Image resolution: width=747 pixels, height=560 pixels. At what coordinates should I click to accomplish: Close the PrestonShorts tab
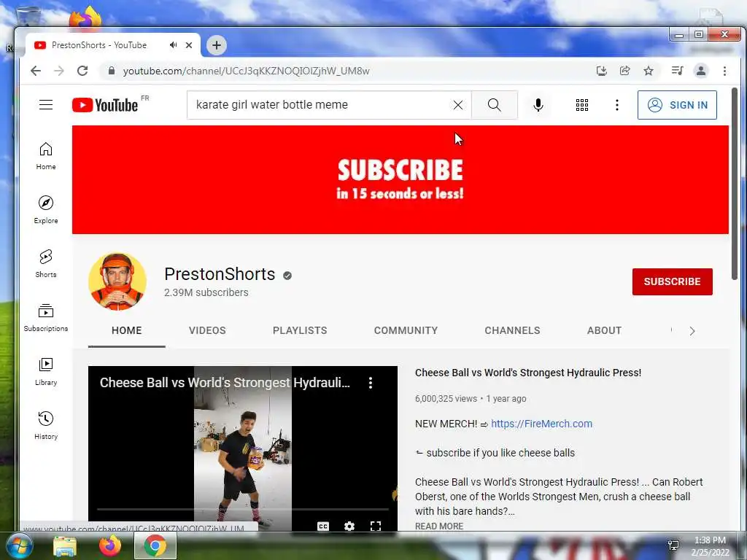coord(189,44)
